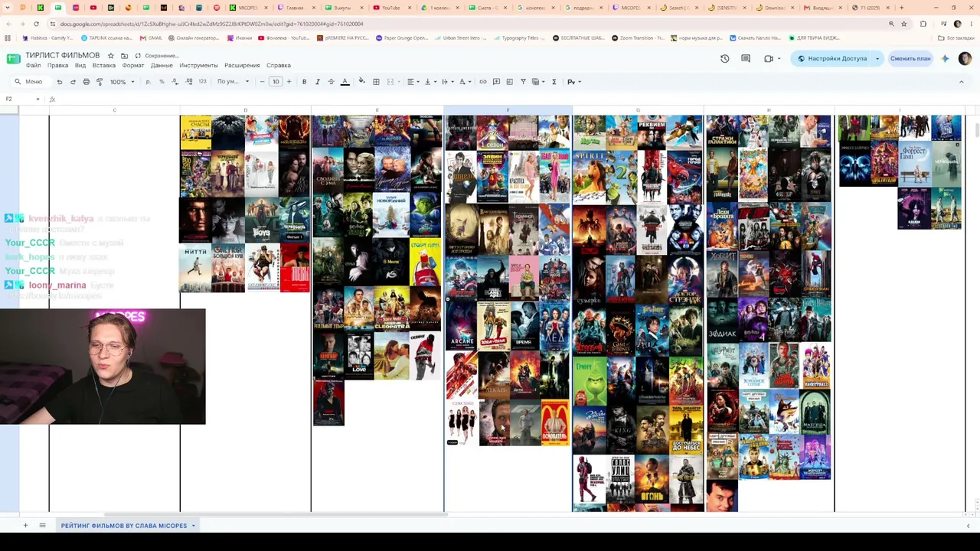980x551 pixels.
Task: Click the Chrome address bar URL
Action: [x=212, y=24]
